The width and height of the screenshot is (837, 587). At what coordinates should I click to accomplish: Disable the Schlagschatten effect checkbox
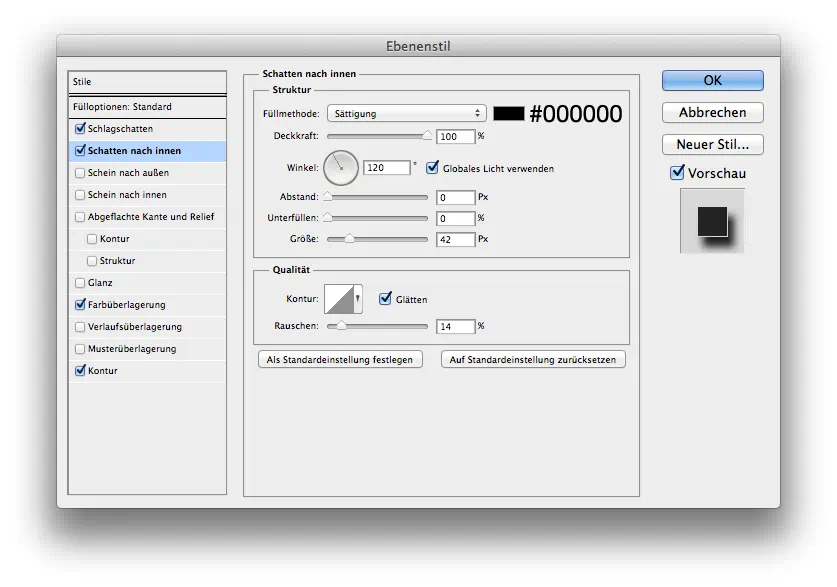point(80,129)
